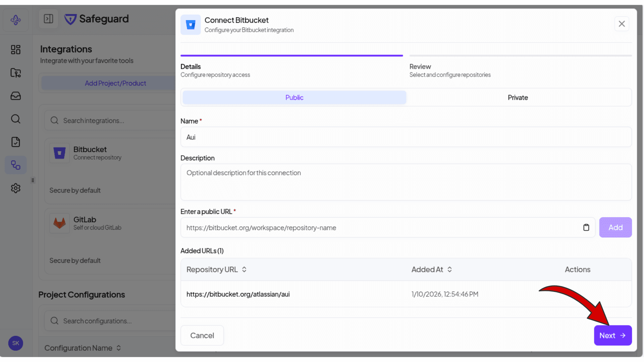Click the search magnifier sidebar icon
Image resolution: width=644 pixels, height=362 pixels.
click(15, 119)
